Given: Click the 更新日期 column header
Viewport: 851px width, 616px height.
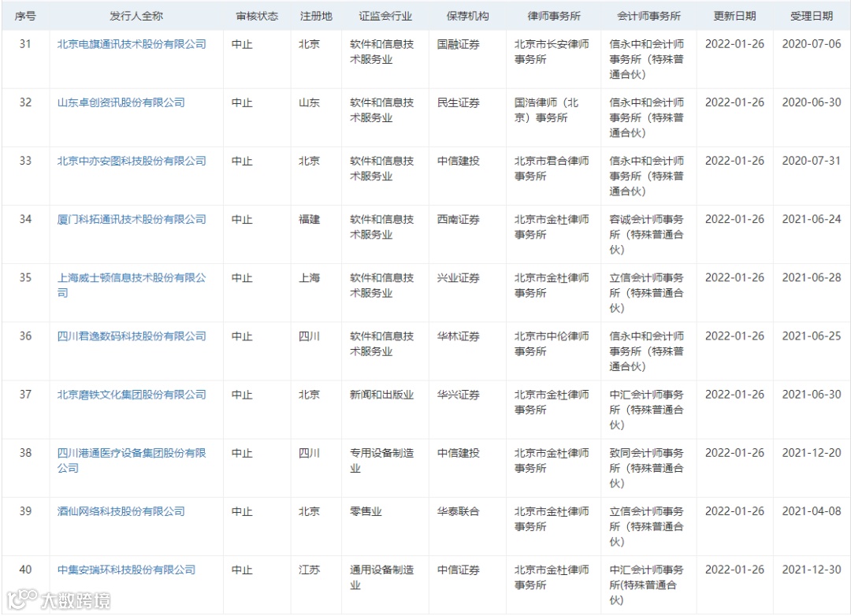Looking at the screenshot, I should pyautogui.click(x=734, y=17).
